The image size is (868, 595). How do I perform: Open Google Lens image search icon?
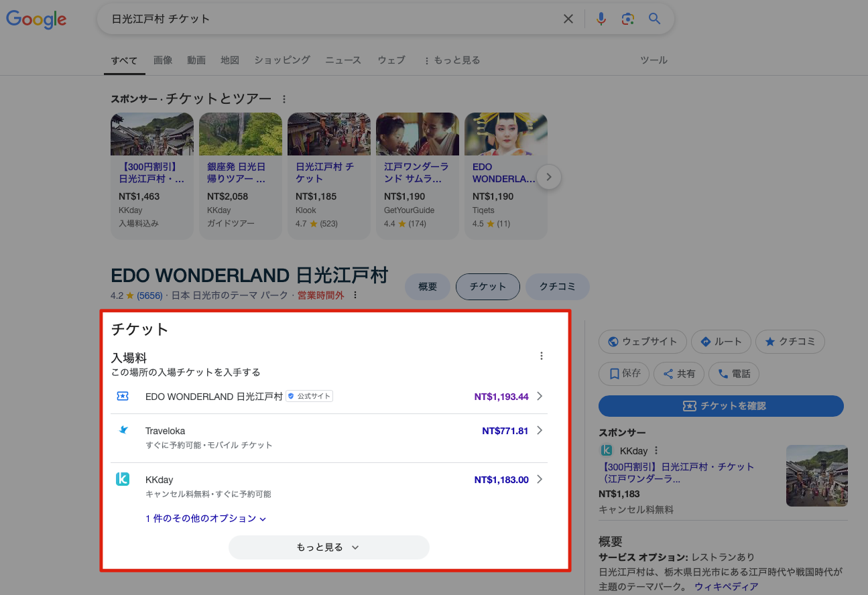(x=627, y=19)
